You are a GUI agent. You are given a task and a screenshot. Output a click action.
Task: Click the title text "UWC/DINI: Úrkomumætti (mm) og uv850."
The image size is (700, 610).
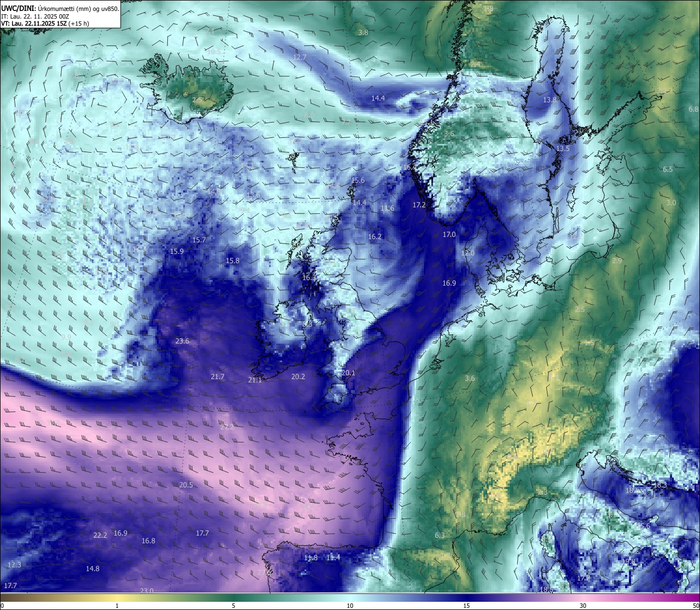pos(60,8)
